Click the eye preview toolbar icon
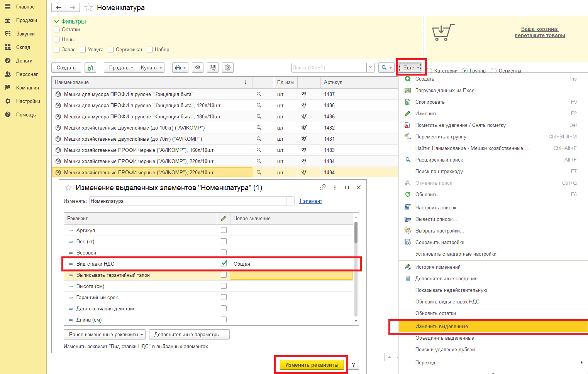 (x=198, y=67)
